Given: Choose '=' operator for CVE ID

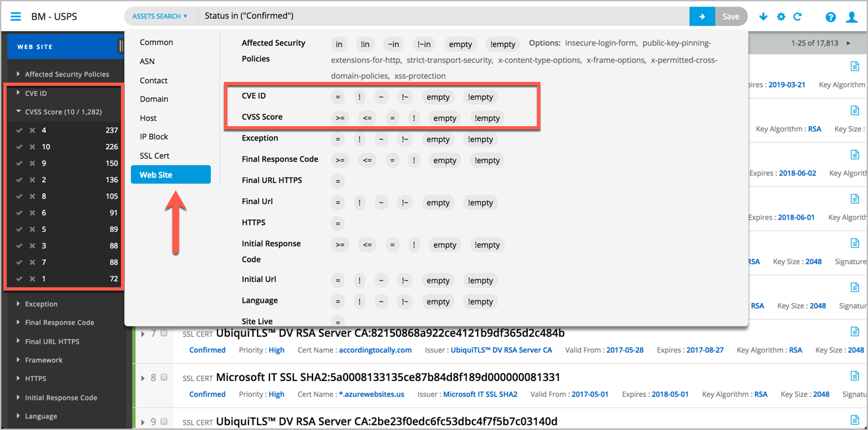Looking at the screenshot, I should [338, 97].
